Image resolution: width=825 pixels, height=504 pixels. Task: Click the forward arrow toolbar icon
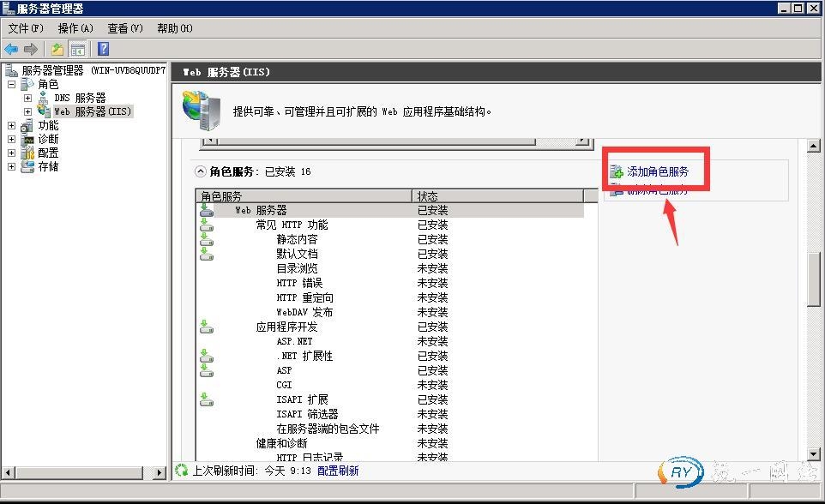click(x=31, y=49)
